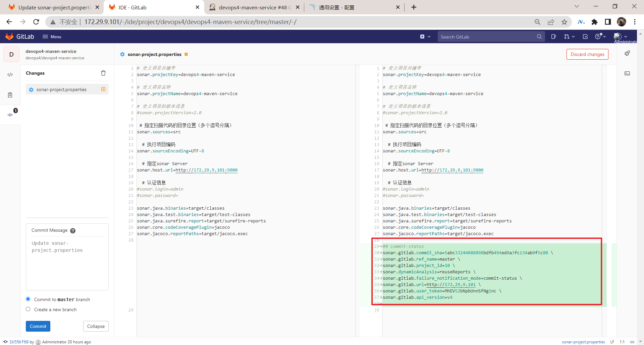This screenshot has height=345, width=644.
Task: Focus the commit message text area
Action: (67, 263)
